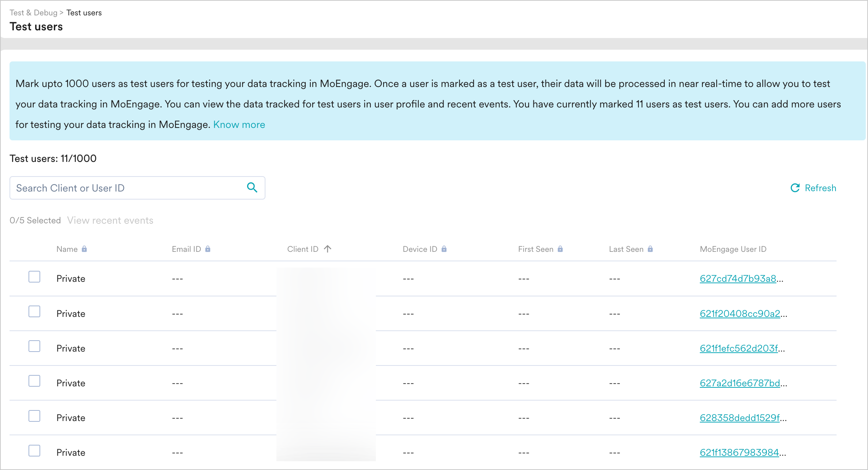
Task: Click lock icon beside Device ID column
Action: (444, 249)
